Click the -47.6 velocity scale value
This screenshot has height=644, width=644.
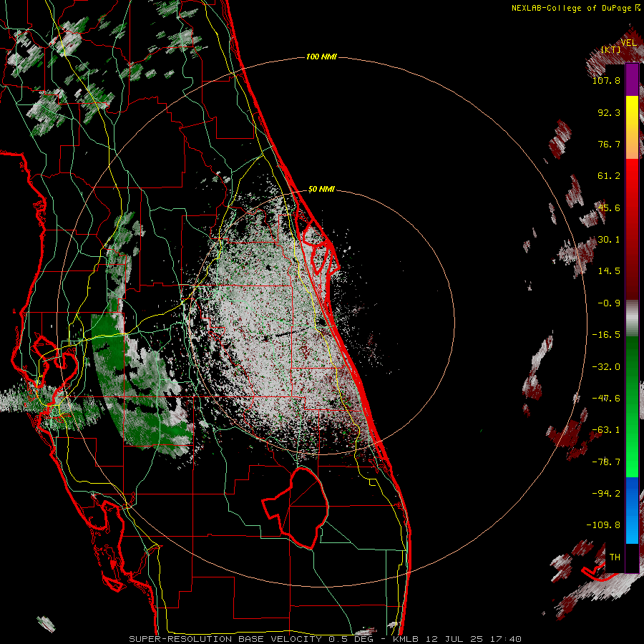coord(606,399)
